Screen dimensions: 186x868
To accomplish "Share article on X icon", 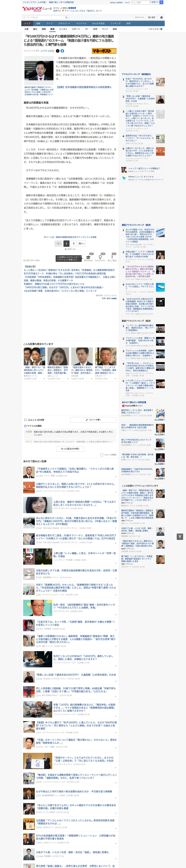I will [57, 51].
